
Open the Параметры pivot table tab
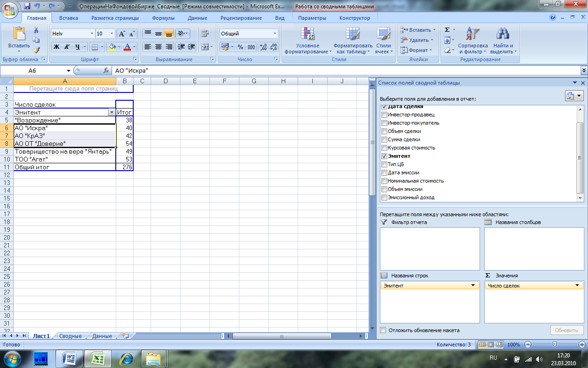click(312, 18)
